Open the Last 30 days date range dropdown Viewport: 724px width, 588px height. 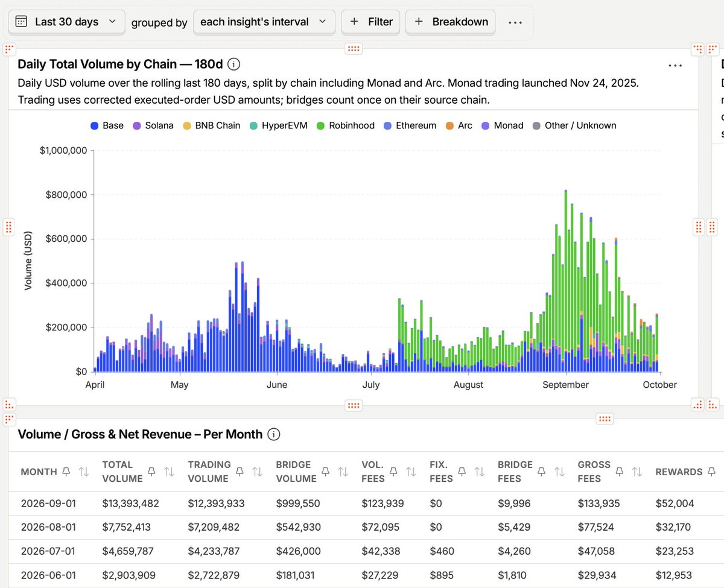pos(66,22)
